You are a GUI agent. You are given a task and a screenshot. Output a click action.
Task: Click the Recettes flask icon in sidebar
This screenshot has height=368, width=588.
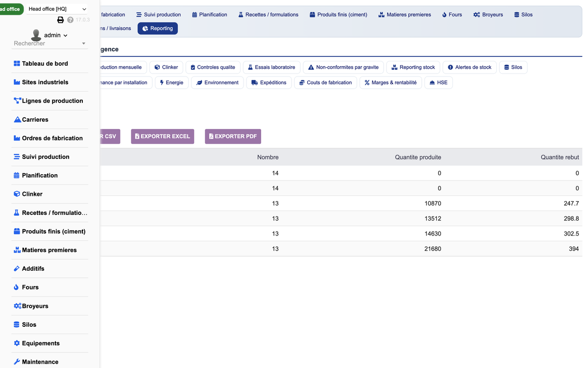point(17,212)
